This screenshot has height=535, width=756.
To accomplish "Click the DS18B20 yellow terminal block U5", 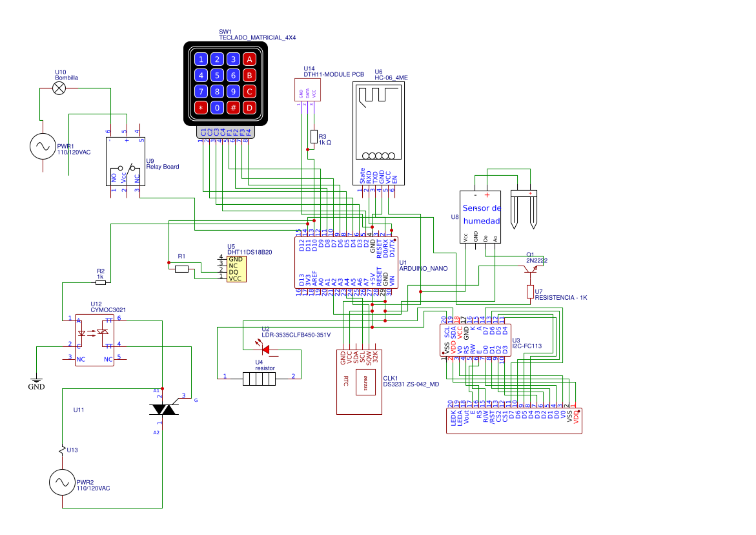I will [x=236, y=268].
